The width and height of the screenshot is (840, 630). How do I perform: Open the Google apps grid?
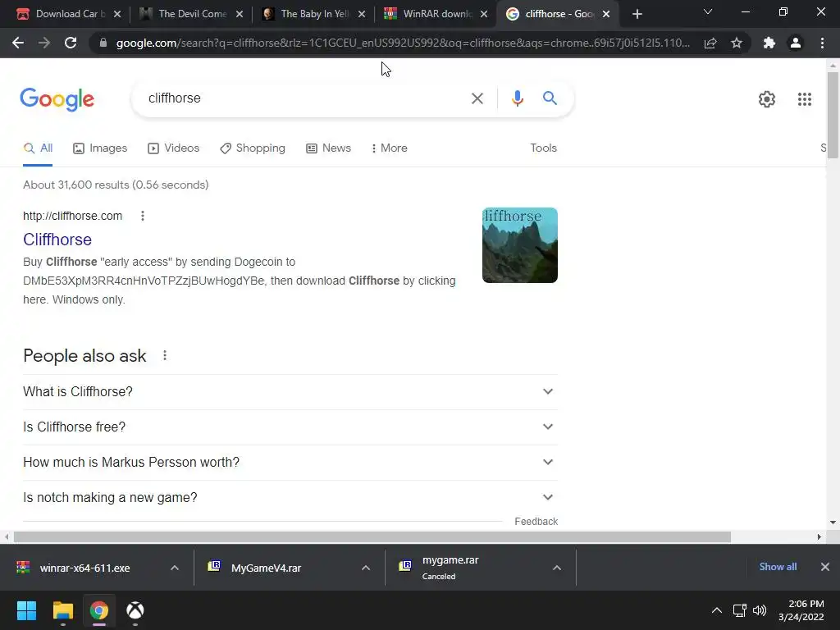coord(805,99)
